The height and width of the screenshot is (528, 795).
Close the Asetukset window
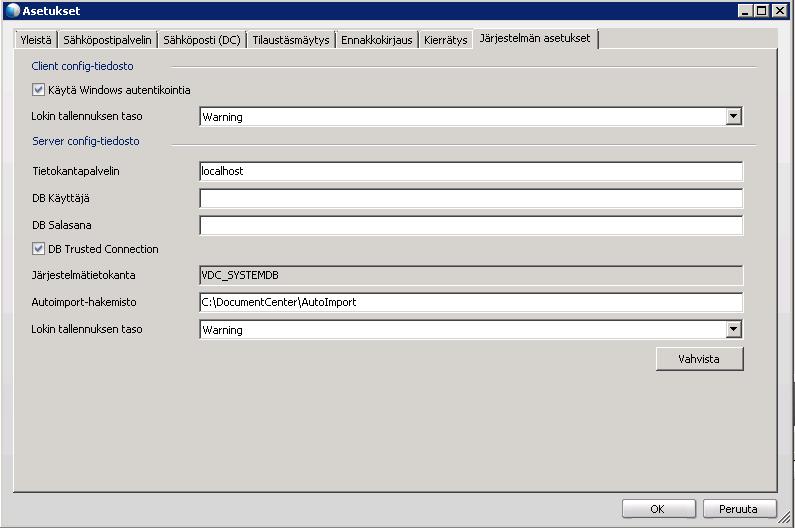tap(779, 11)
